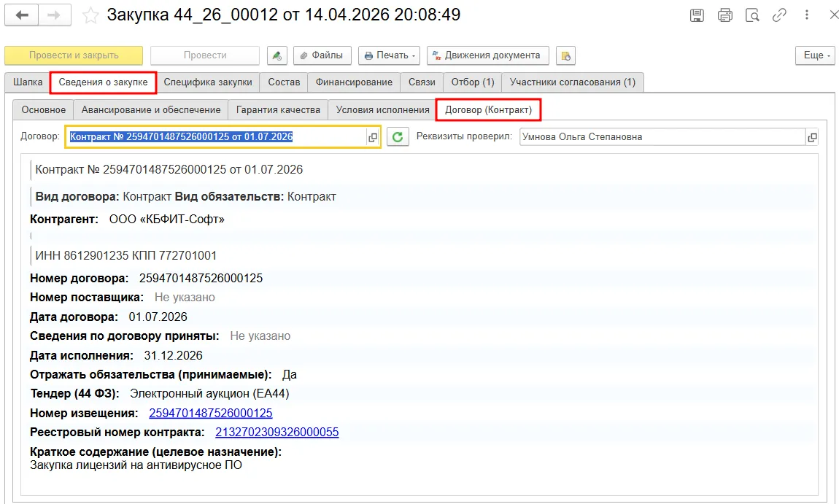Open the Основное subtab

point(43,109)
